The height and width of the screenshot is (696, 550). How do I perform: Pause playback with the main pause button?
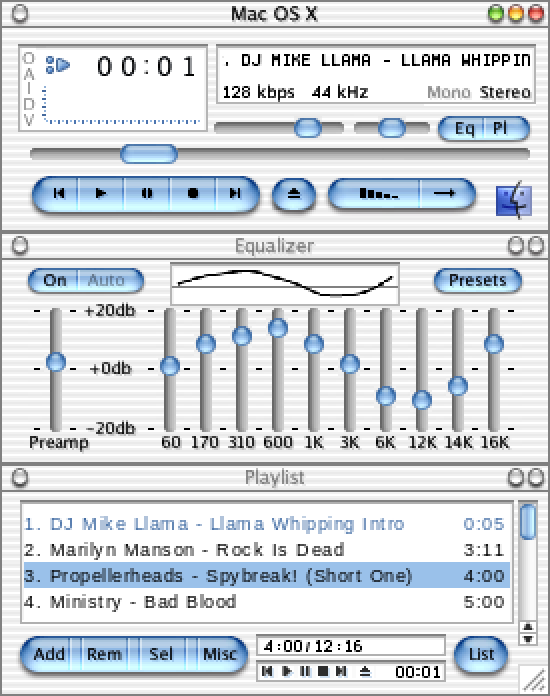pyautogui.click(x=147, y=194)
